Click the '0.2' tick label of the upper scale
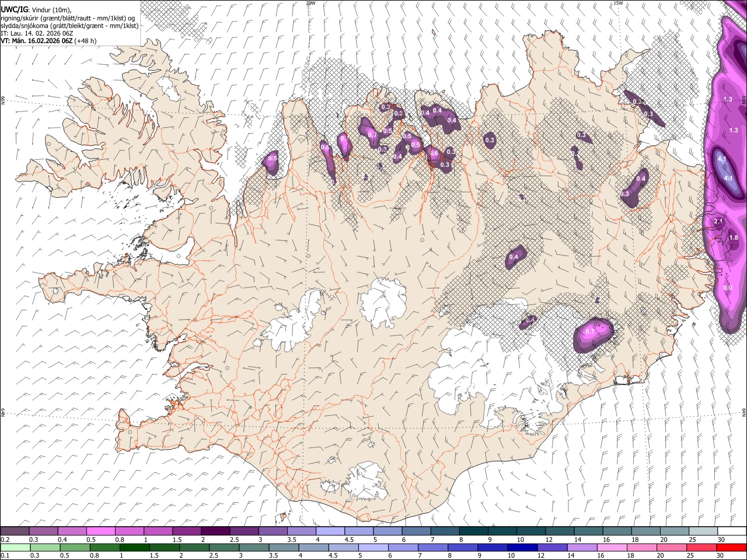The width and height of the screenshot is (747, 560). coord(4,540)
